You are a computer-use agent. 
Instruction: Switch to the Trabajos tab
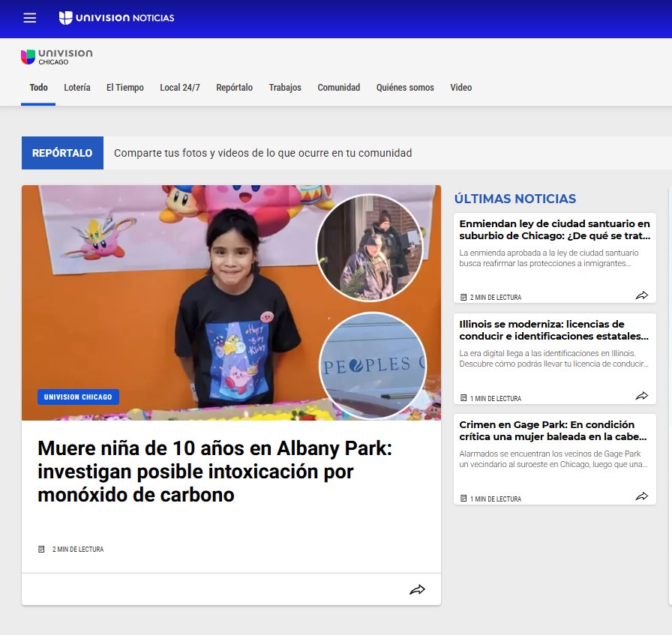[x=285, y=88]
